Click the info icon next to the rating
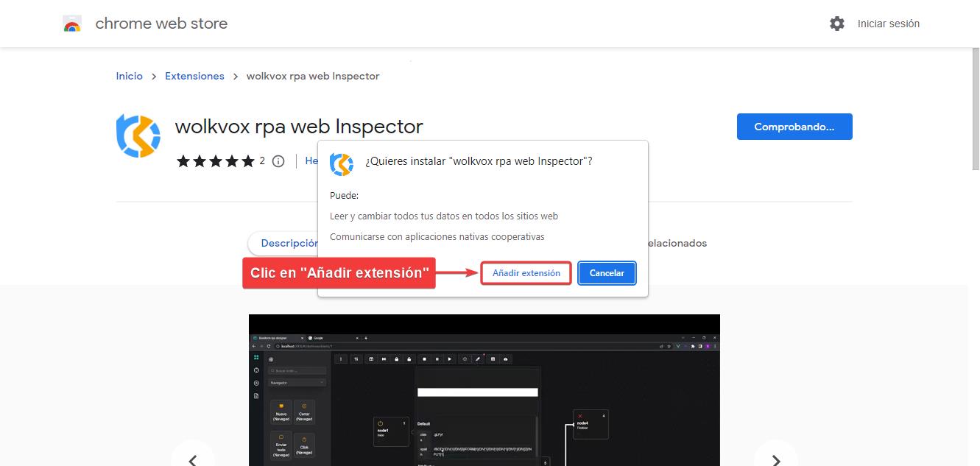 click(x=278, y=161)
